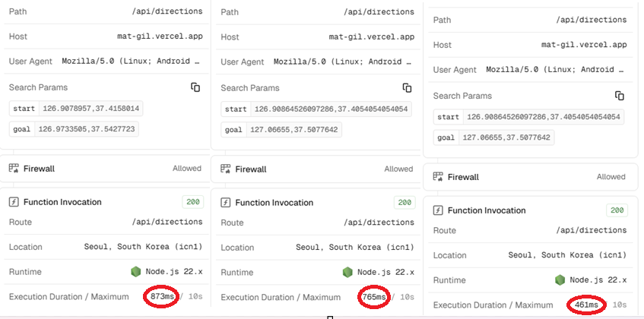Click the left panel (873ms) Search Params label
644x319 pixels.
pos(38,87)
